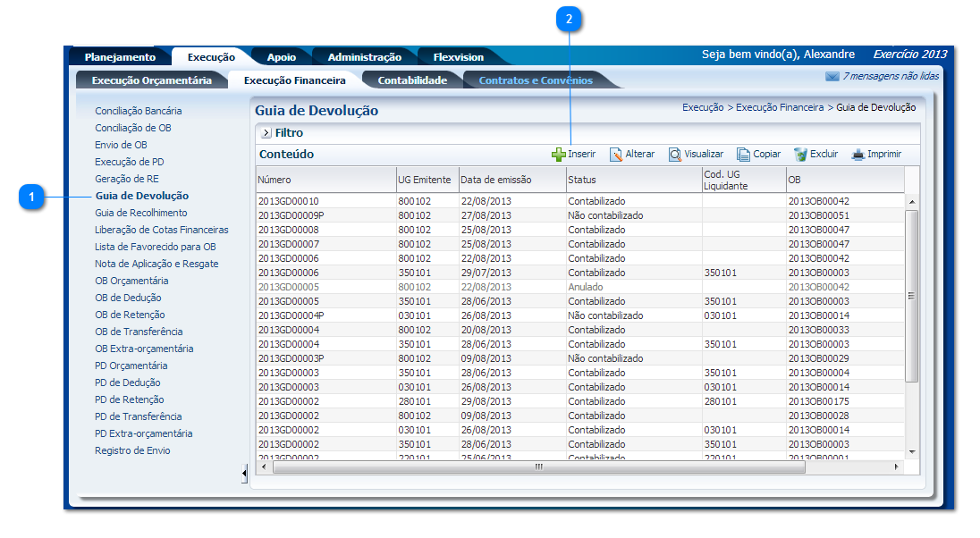This screenshot has width=980, height=538.
Task: Click the Alterar edit icon
Action: point(616,155)
